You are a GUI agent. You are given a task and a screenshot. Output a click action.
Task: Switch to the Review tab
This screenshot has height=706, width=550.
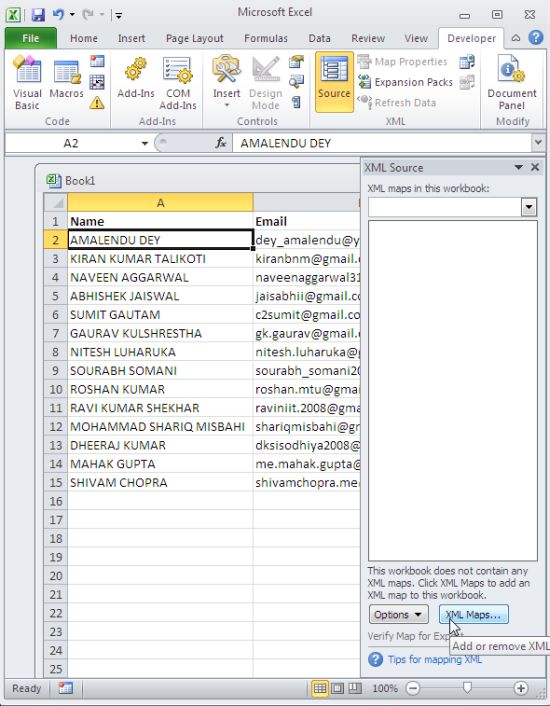click(x=368, y=39)
